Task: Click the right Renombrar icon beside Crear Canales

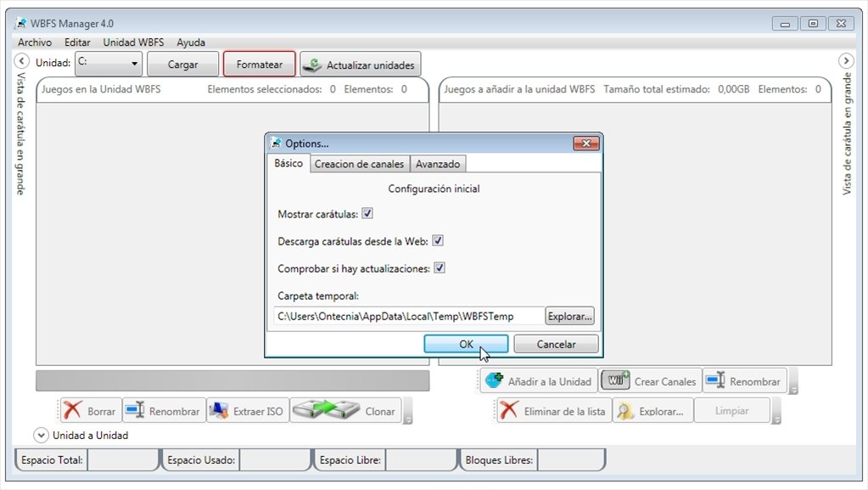Action: point(715,380)
